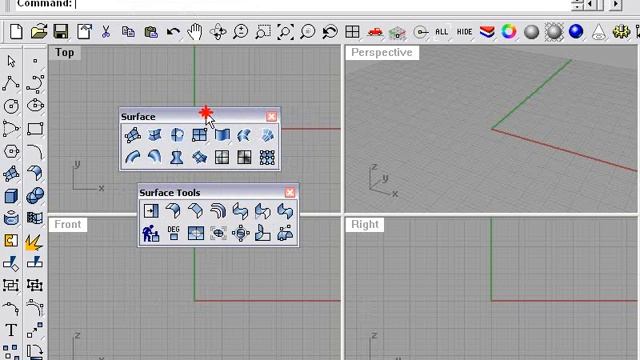The image size is (640, 360).
Task: Click the DEG change degree icon
Action: [173, 233]
